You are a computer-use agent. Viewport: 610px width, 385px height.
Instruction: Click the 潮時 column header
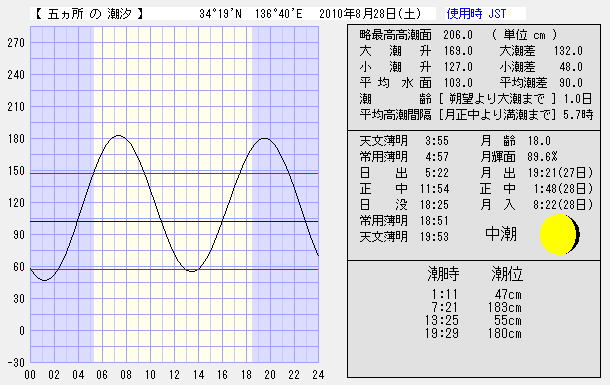[443, 274]
